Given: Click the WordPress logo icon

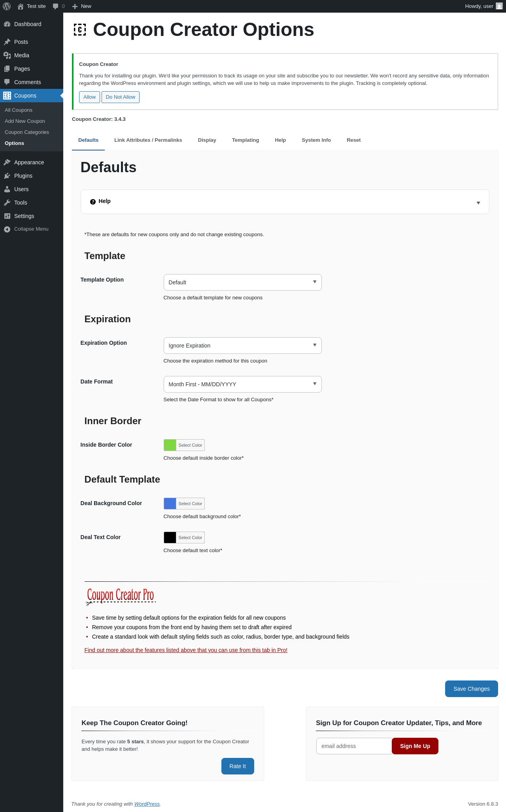Looking at the screenshot, I should tap(7, 6).
